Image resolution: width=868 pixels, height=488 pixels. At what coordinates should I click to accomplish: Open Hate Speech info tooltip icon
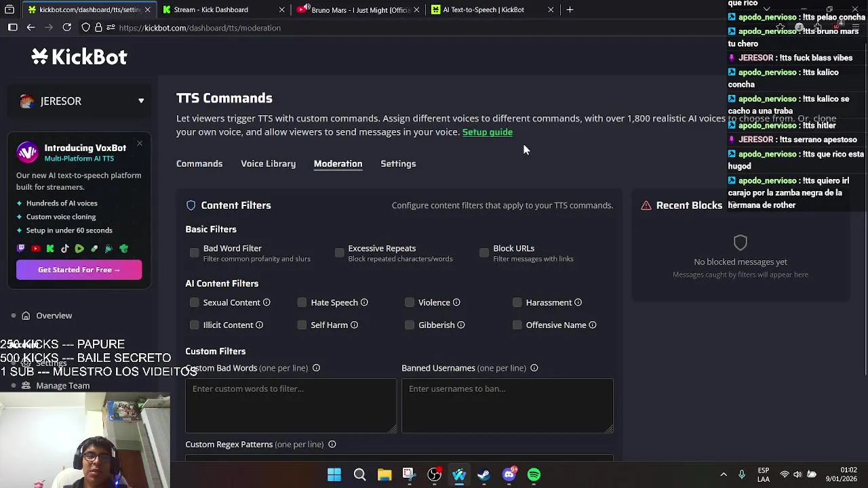coord(364,302)
